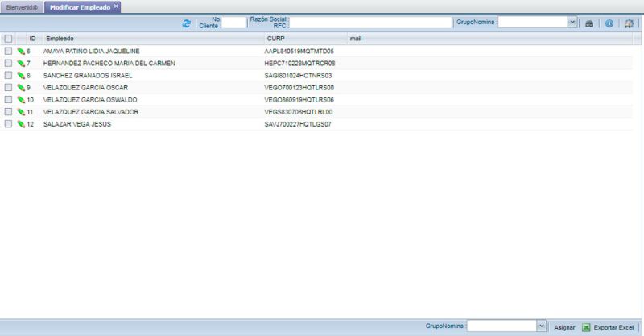The image size is (644, 336).
Task: Click the refresh icon in the toolbar
Action: click(187, 23)
